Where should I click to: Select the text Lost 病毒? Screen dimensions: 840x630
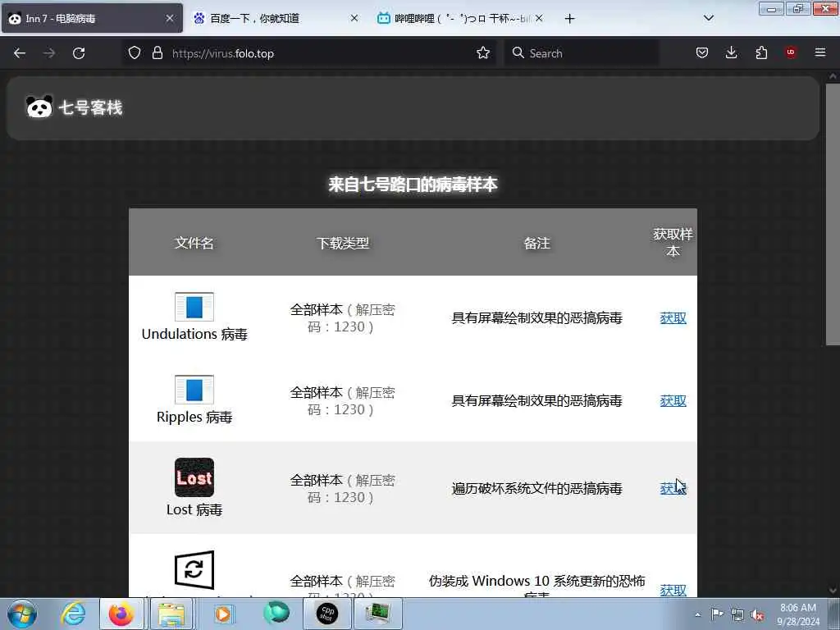[x=194, y=509]
